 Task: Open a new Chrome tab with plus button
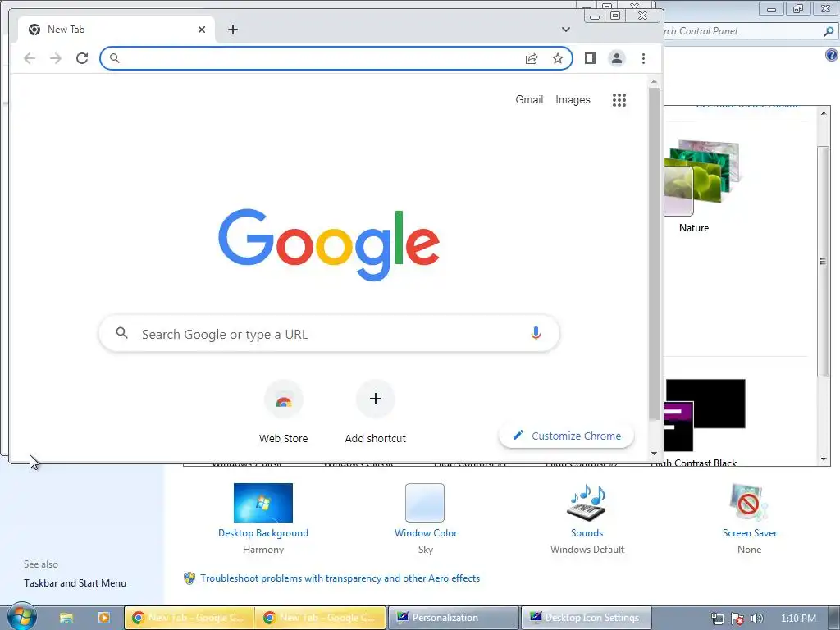[232, 30]
